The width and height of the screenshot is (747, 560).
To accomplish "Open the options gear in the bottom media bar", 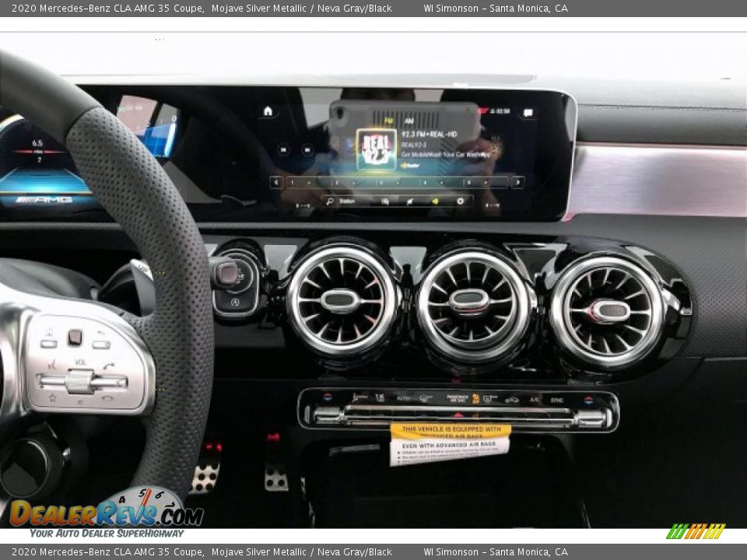I will (460, 200).
